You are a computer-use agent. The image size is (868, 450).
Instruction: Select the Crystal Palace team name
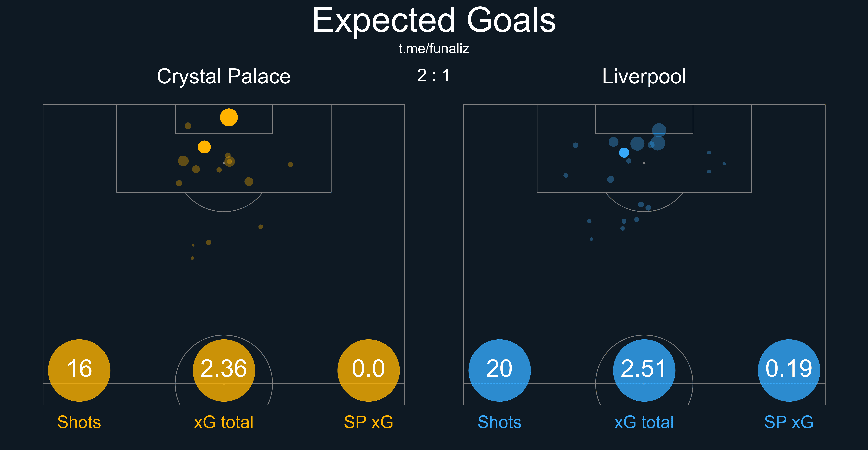224,76
